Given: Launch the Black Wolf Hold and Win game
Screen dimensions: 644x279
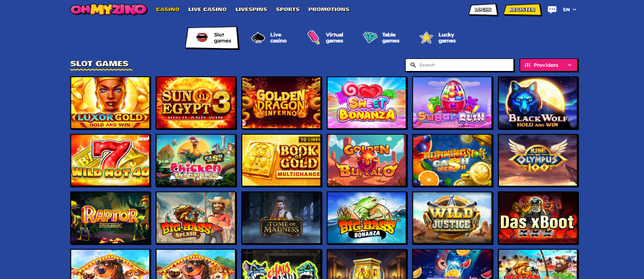Looking at the screenshot, I should (x=538, y=103).
